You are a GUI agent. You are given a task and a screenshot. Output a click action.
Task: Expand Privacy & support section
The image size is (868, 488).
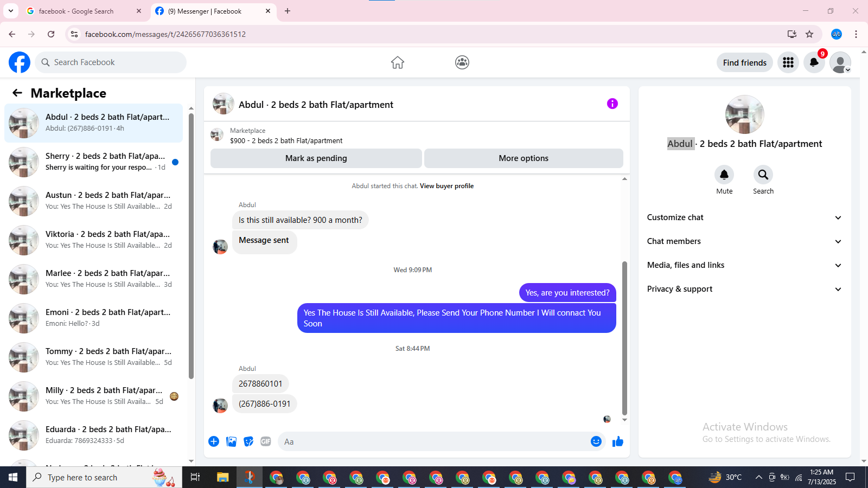coord(744,289)
